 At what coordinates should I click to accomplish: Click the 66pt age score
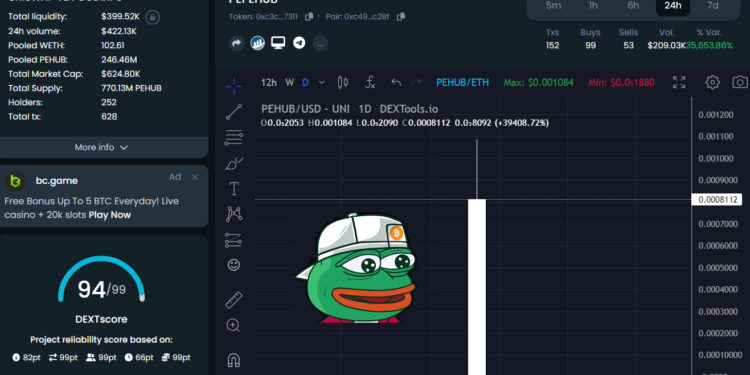(x=139, y=357)
